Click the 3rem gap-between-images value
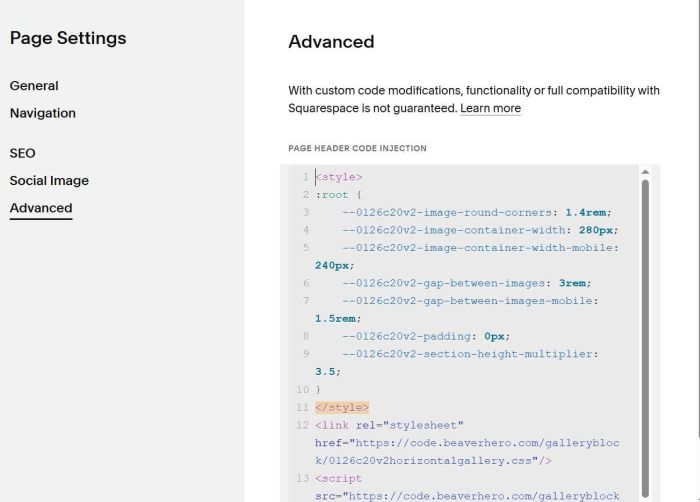Viewport: 700px width, 502px height. click(572, 283)
